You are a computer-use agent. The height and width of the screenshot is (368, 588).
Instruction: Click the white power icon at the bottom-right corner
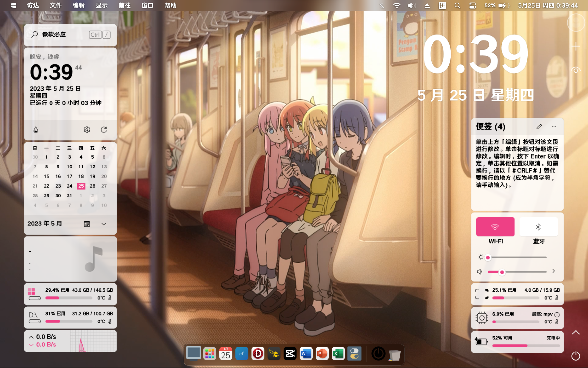pos(576,356)
